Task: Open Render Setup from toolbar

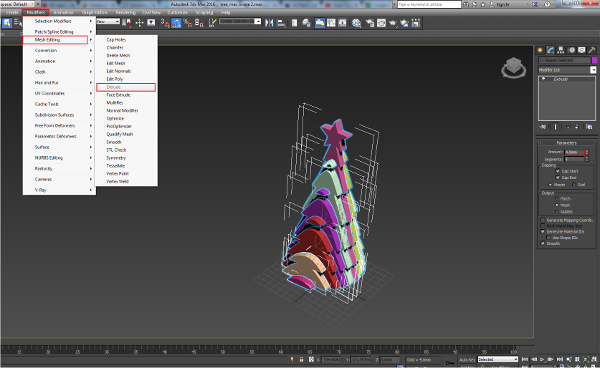Action: click(x=370, y=23)
